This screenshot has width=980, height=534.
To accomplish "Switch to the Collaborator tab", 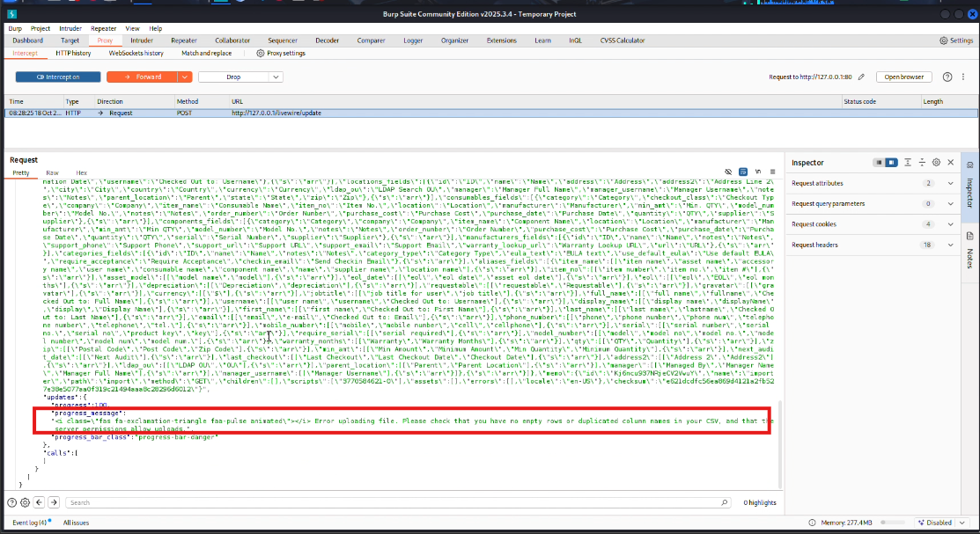I will (232, 40).
